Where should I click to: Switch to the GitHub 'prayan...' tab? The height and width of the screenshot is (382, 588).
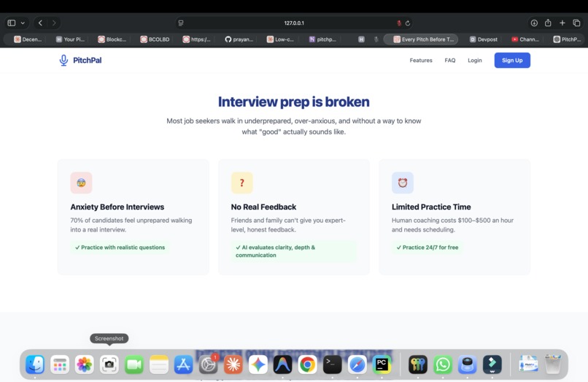[x=239, y=39]
